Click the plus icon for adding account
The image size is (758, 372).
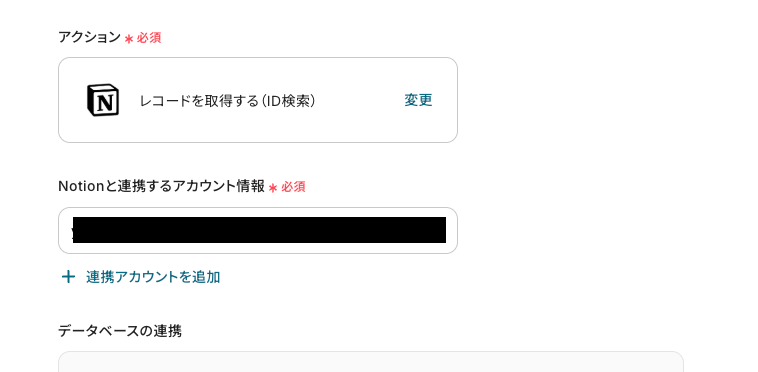point(68,277)
